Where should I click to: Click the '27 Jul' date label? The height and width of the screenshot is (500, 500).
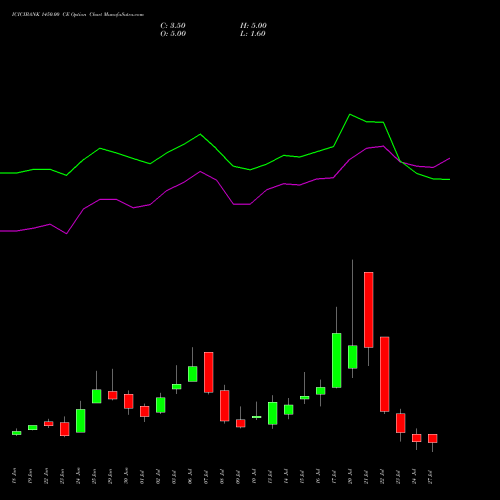[x=430, y=476]
